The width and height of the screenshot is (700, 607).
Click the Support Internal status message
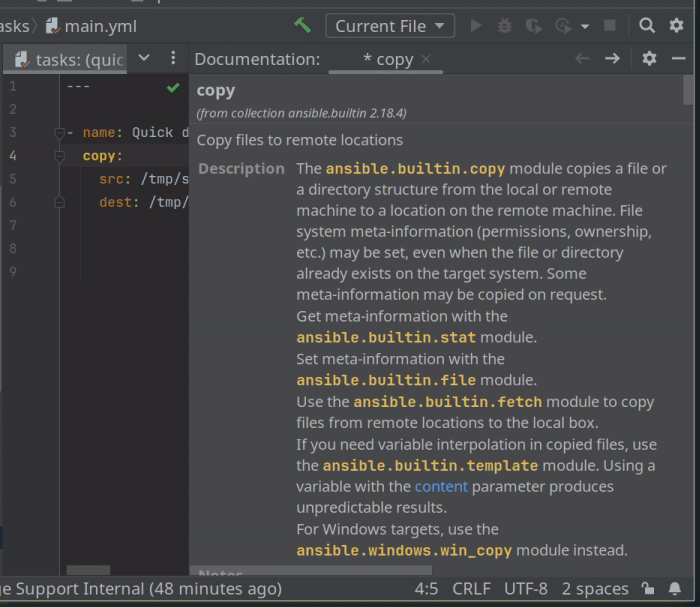pos(141,589)
